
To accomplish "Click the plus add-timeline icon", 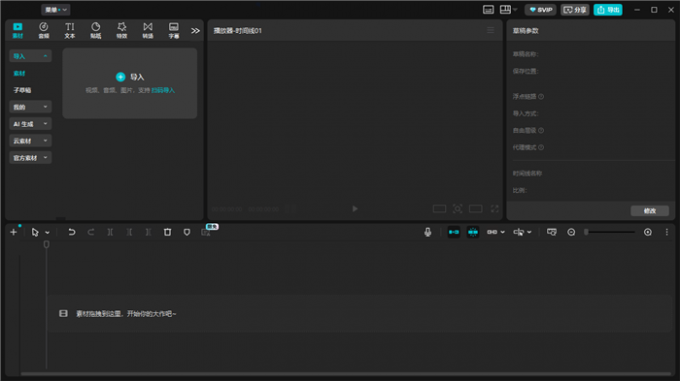I will point(13,232).
